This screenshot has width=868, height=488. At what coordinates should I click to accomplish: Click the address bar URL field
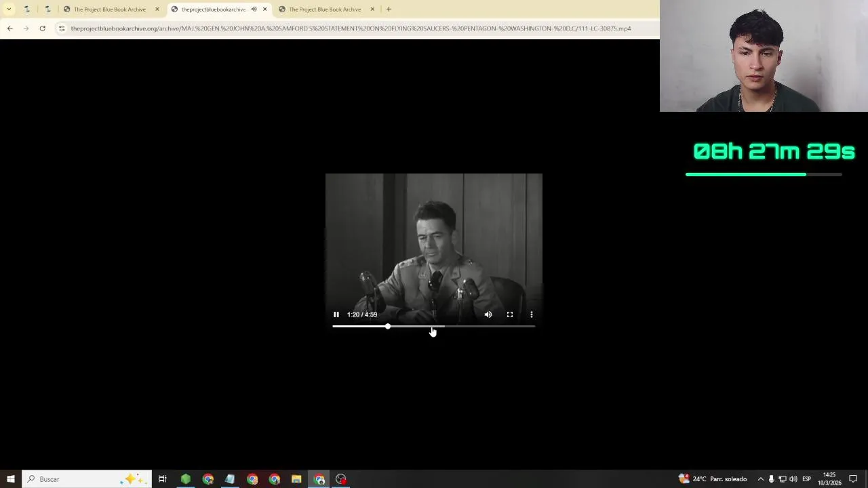point(351,28)
